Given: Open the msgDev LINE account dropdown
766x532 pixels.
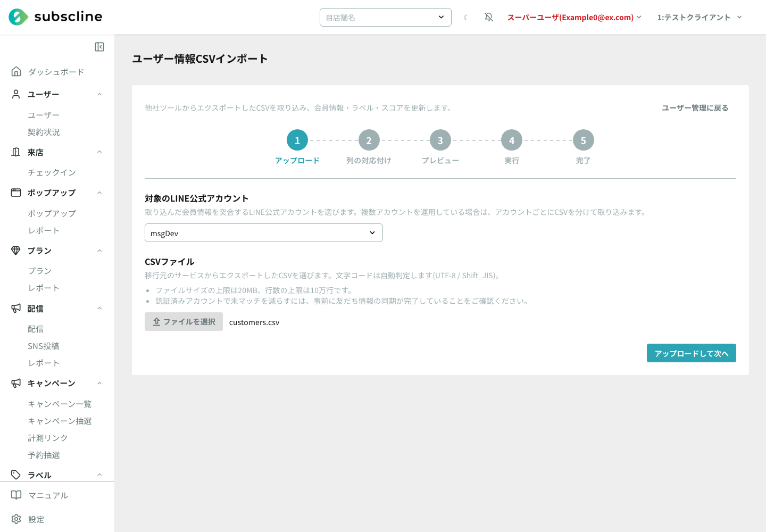Looking at the screenshot, I should 264,233.
